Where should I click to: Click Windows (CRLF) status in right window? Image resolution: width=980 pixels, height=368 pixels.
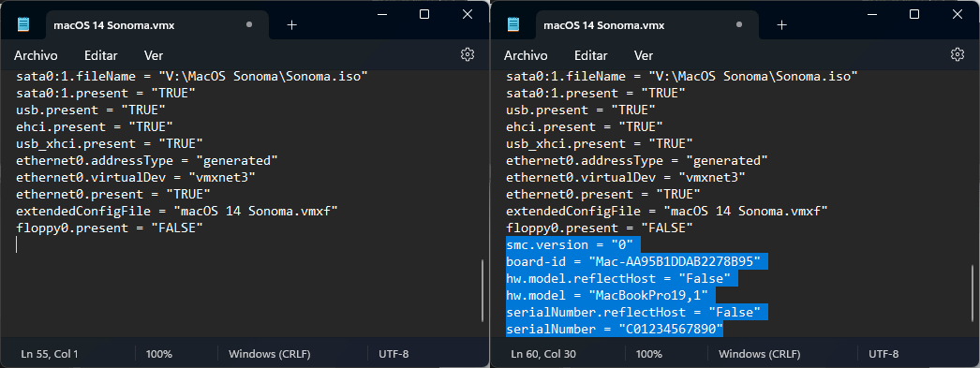[760, 354]
